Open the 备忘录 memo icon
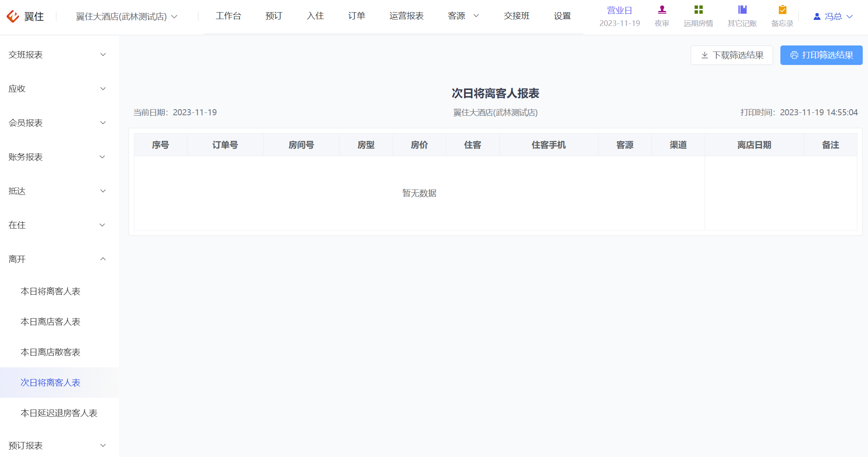 point(782,9)
